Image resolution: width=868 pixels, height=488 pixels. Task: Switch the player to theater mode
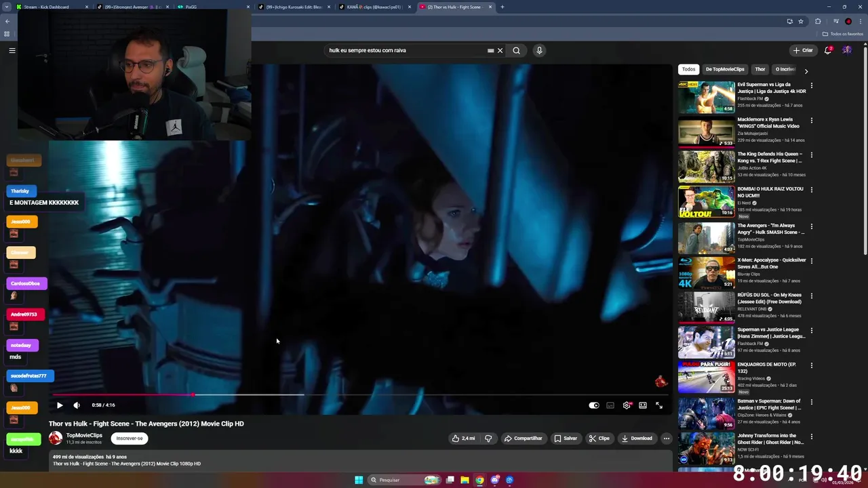(643, 405)
